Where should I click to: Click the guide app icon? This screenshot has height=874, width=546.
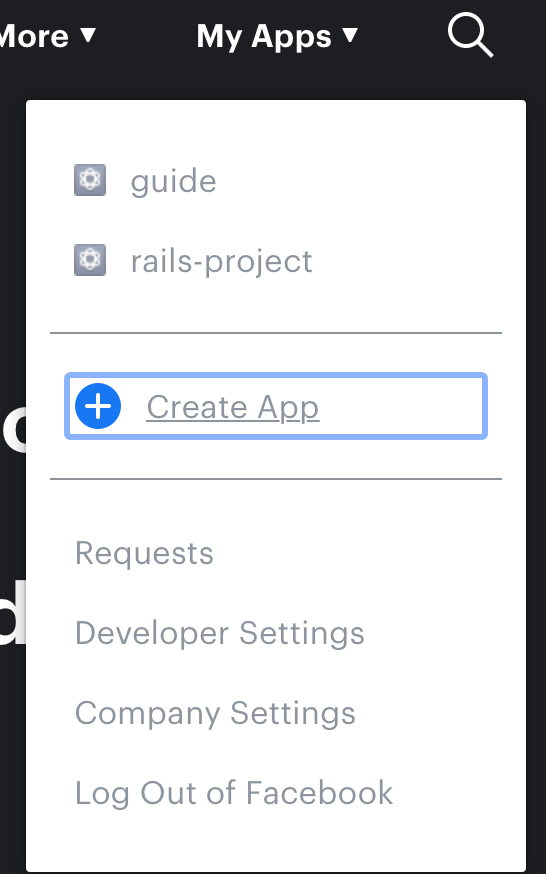point(90,180)
